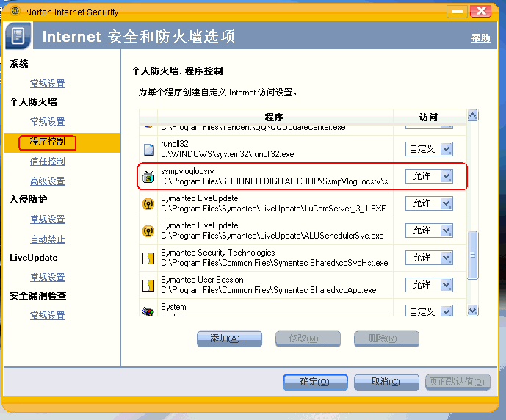Open 常规设置 under LiveUpdate
The width and height of the screenshot is (506, 420).
click(x=48, y=278)
